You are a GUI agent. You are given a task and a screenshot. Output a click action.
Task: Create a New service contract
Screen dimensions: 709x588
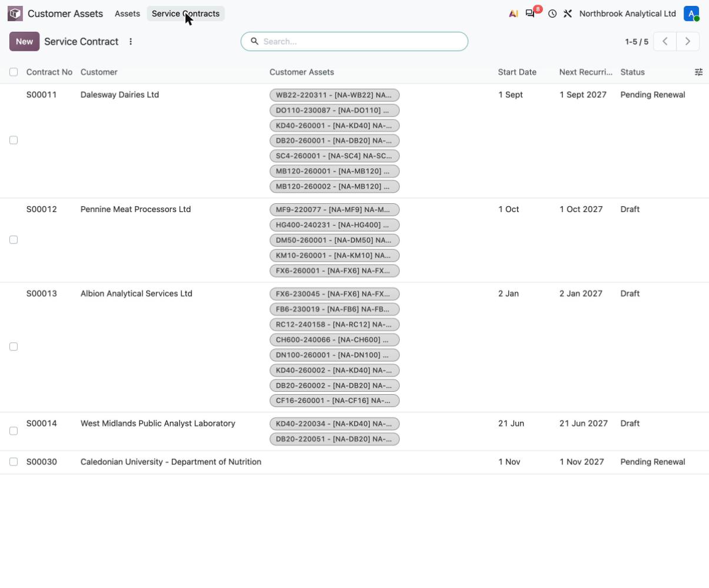point(25,42)
